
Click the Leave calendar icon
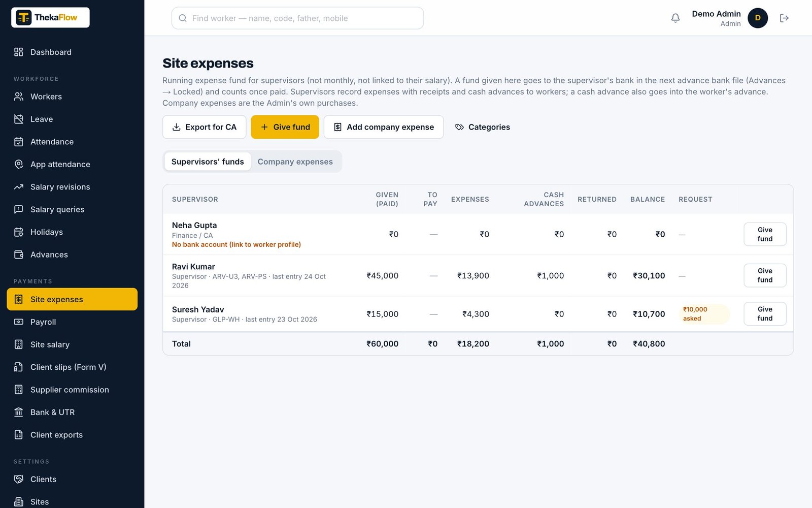(x=19, y=119)
